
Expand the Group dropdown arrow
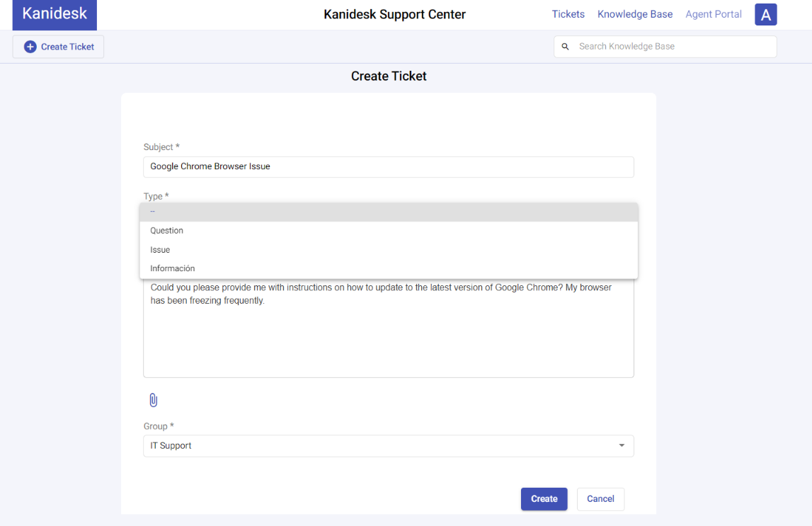[622, 446]
